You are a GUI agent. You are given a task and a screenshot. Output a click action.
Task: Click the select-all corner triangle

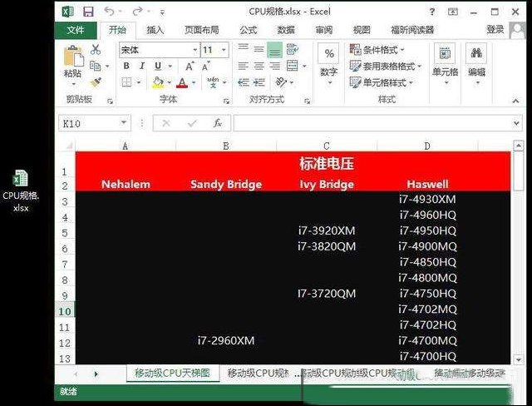point(69,146)
